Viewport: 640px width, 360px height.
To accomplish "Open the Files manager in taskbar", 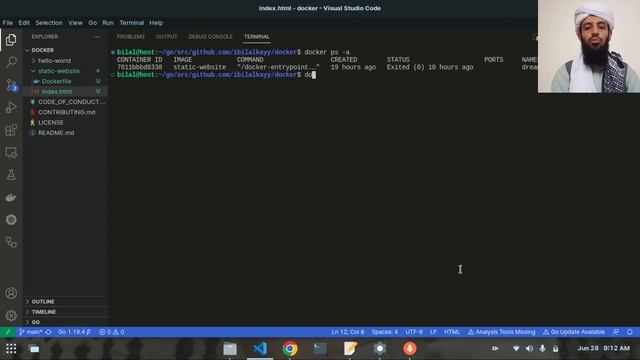I will (x=230, y=349).
